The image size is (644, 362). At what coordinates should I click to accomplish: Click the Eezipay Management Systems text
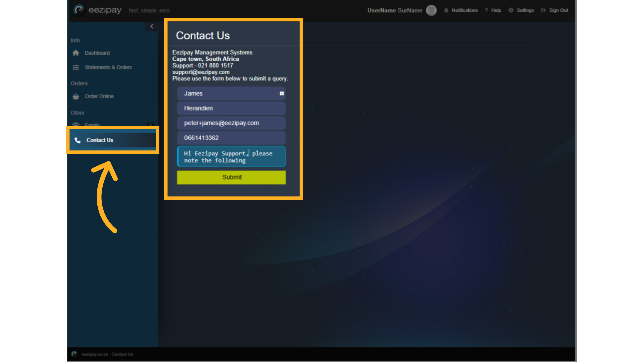pyautogui.click(x=212, y=52)
